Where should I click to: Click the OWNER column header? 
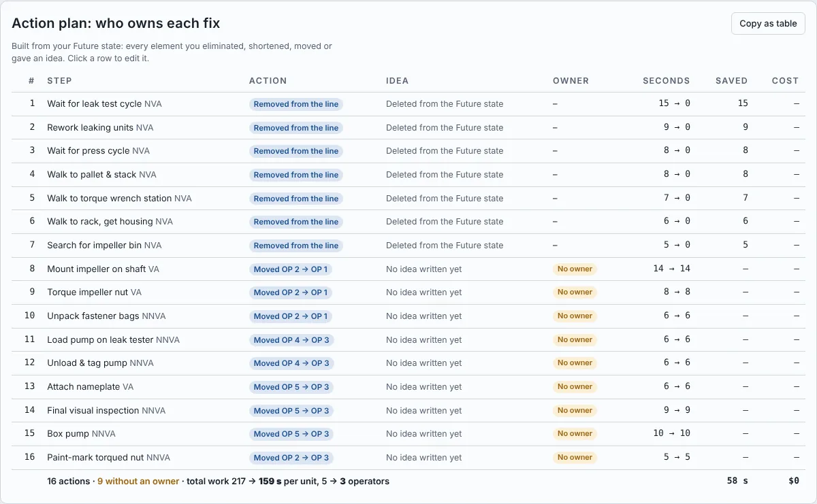(571, 81)
